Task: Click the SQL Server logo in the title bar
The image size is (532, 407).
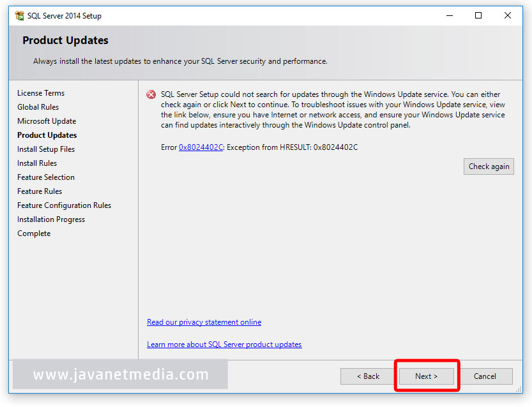Action: (19, 15)
